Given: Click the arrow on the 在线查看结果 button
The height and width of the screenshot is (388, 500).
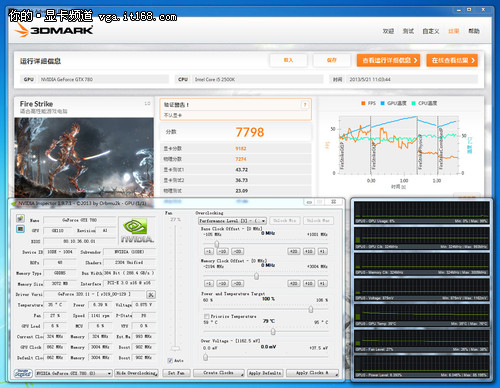Looking at the screenshot, I should [473, 60].
